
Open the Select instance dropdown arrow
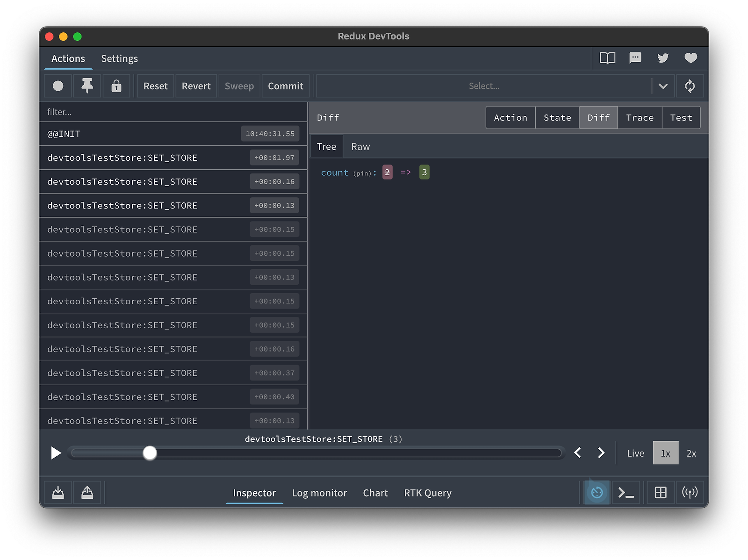663,86
